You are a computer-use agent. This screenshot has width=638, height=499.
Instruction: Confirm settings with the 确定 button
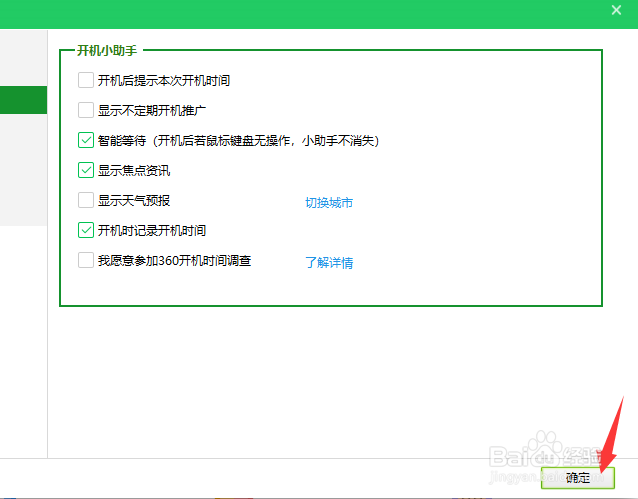click(x=577, y=477)
